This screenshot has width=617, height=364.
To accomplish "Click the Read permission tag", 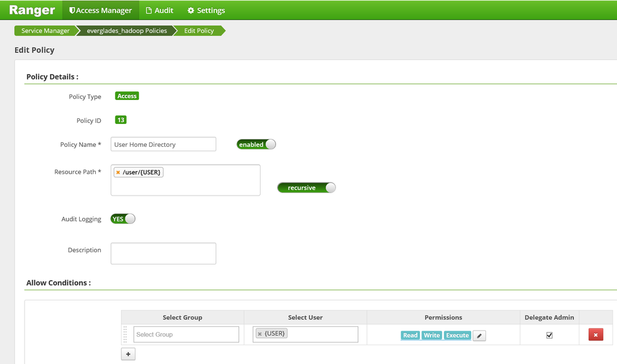I will 410,335.
